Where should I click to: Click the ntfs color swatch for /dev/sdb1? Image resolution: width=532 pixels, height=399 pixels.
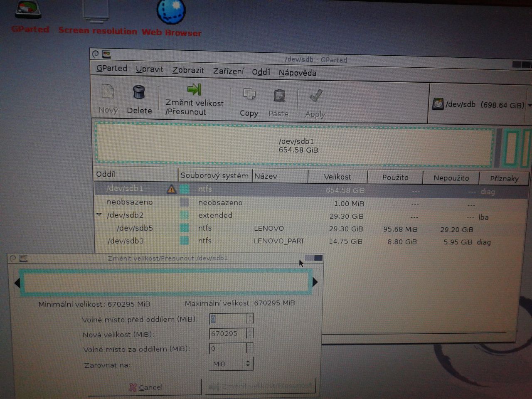184,189
